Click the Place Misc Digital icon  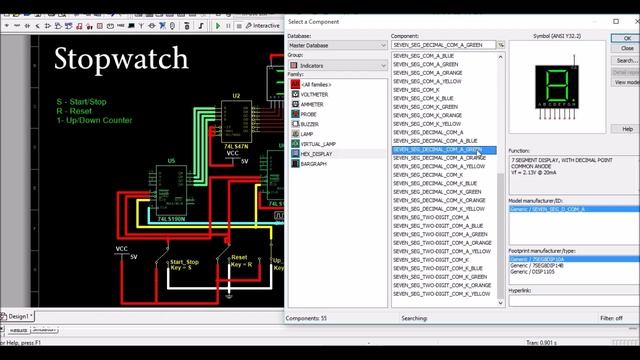[79, 26]
